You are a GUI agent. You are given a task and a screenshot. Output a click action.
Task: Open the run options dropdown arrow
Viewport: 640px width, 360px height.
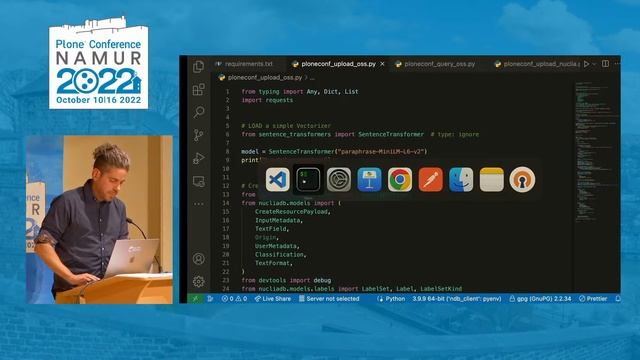pyautogui.click(x=594, y=64)
